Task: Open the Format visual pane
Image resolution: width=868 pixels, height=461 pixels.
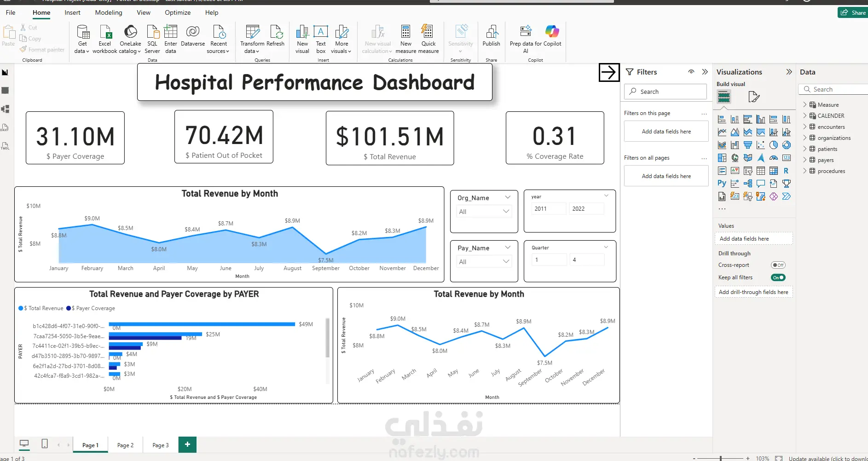Action: 753,97
